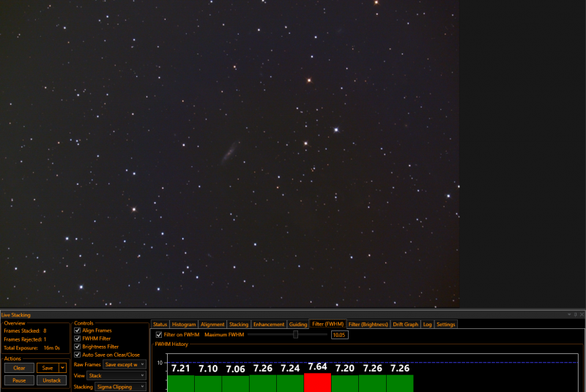Switch to the Status tab

160,325
